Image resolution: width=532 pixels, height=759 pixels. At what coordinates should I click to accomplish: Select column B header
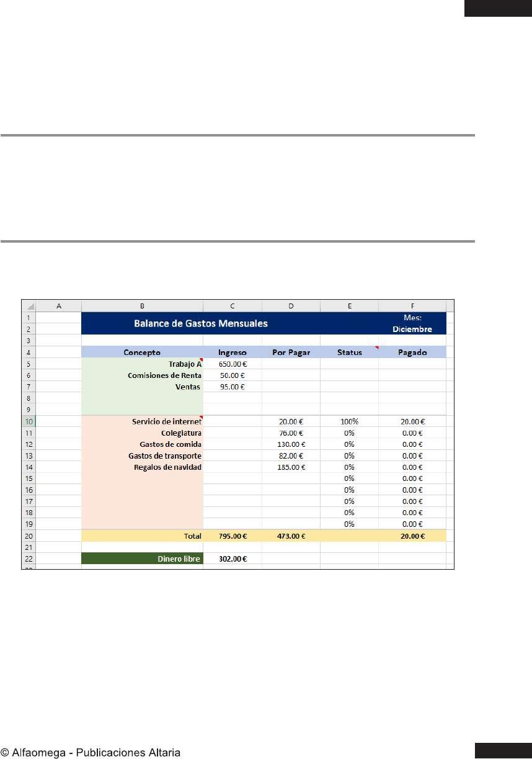pos(142,306)
